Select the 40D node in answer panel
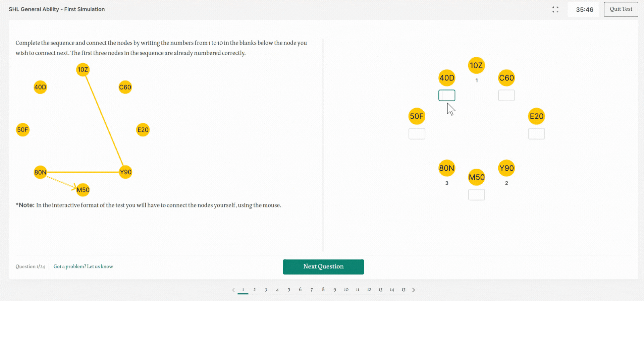Image resolution: width=644 pixels, height=362 pixels. click(447, 78)
